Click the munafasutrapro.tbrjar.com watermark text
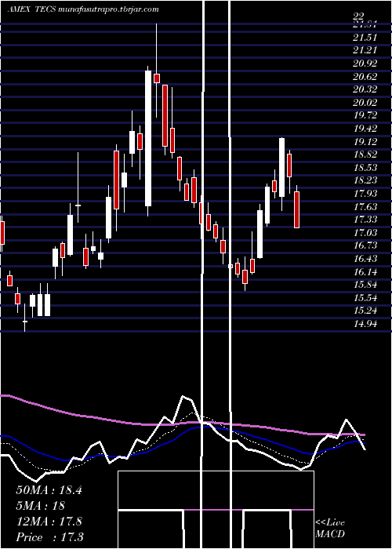Image resolution: width=392 pixels, height=549 pixels. (109, 9)
